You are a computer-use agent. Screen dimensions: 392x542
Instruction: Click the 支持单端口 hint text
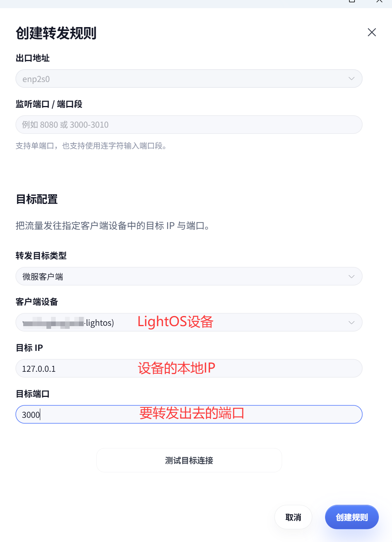click(x=91, y=146)
